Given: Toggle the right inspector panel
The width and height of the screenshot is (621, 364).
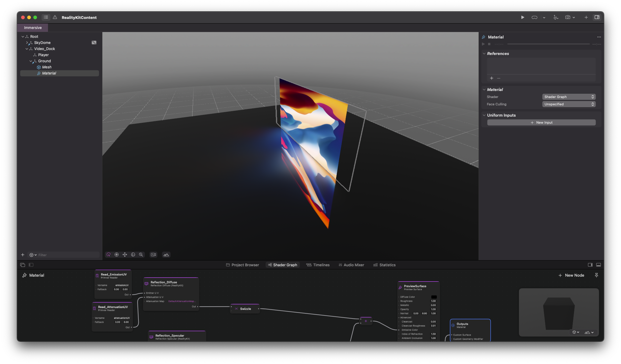Looking at the screenshot, I should pyautogui.click(x=597, y=17).
